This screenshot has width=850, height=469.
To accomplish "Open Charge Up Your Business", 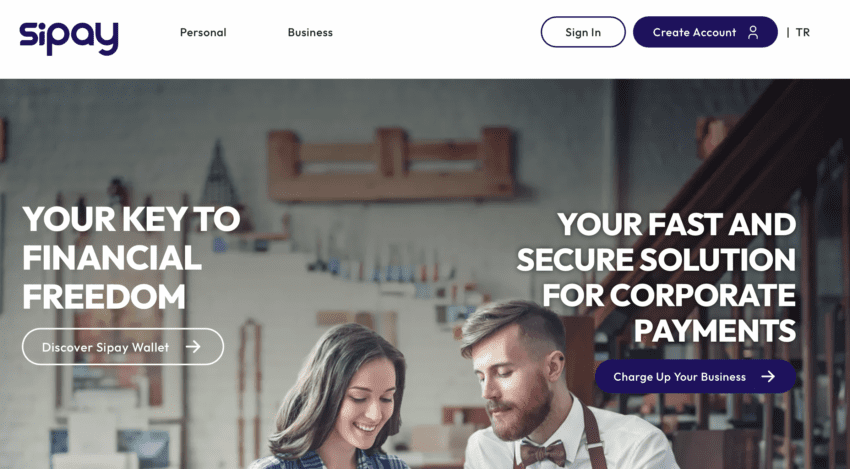I will tap(696, 376).
